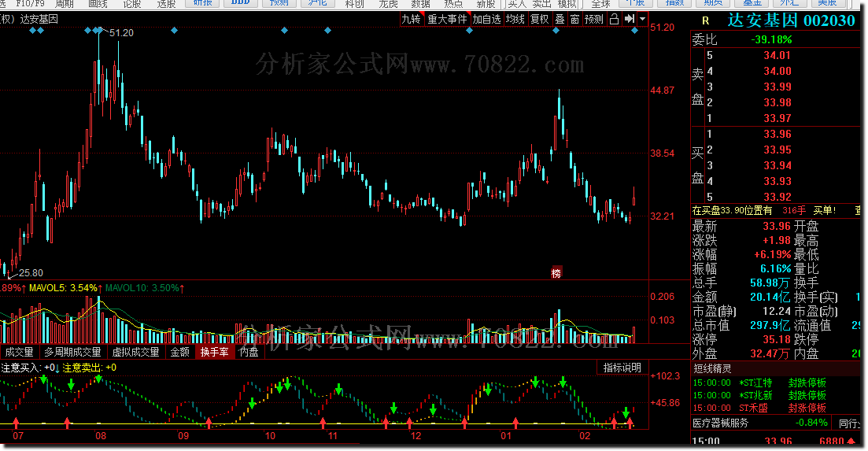Image resolution: width=868 pixels, height=451 pixels.
Task: Switch to the 金额 tab
Action: 180,352
